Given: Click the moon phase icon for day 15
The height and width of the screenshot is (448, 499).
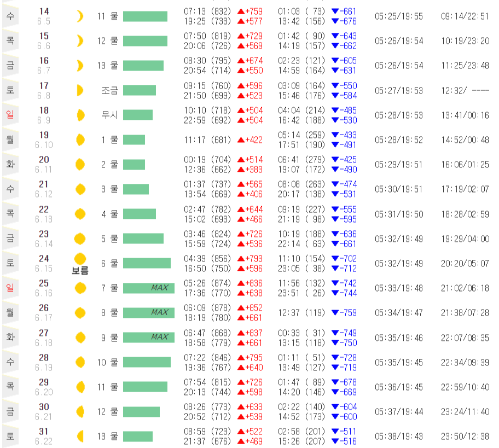Looking at the screenshot, I should (80, 40).
